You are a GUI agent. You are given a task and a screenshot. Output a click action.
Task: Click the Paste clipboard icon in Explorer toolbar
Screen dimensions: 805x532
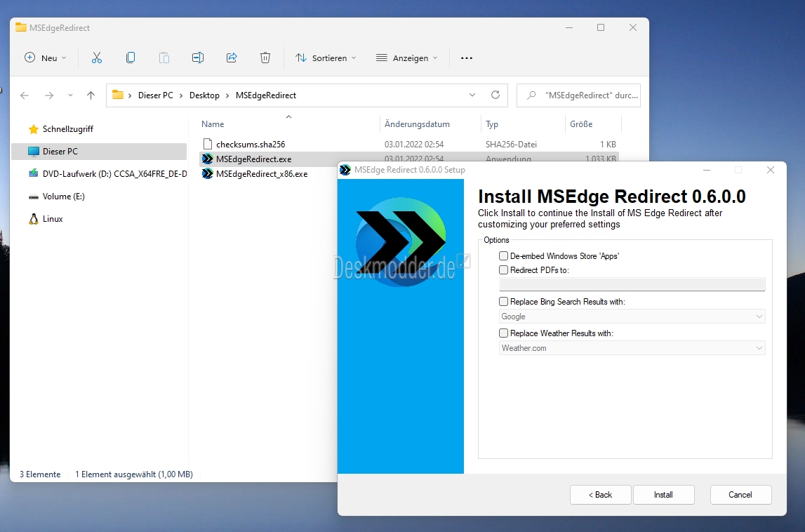click(x=164, y=58)
